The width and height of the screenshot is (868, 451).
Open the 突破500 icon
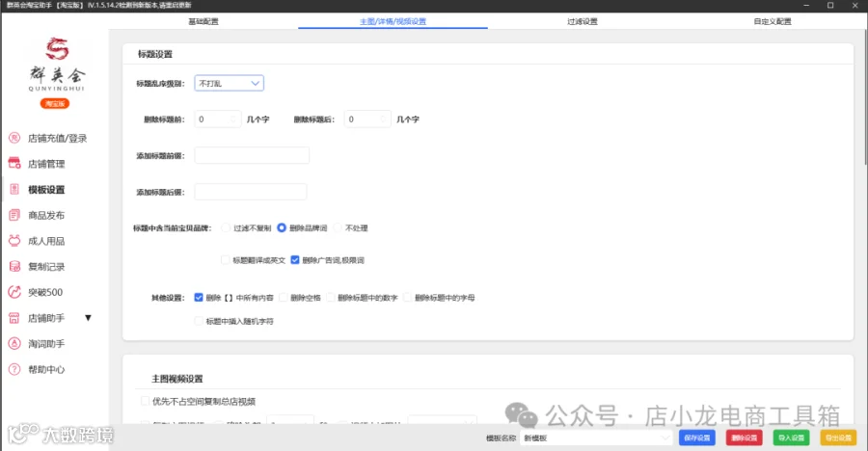click(x=14, y=292)
